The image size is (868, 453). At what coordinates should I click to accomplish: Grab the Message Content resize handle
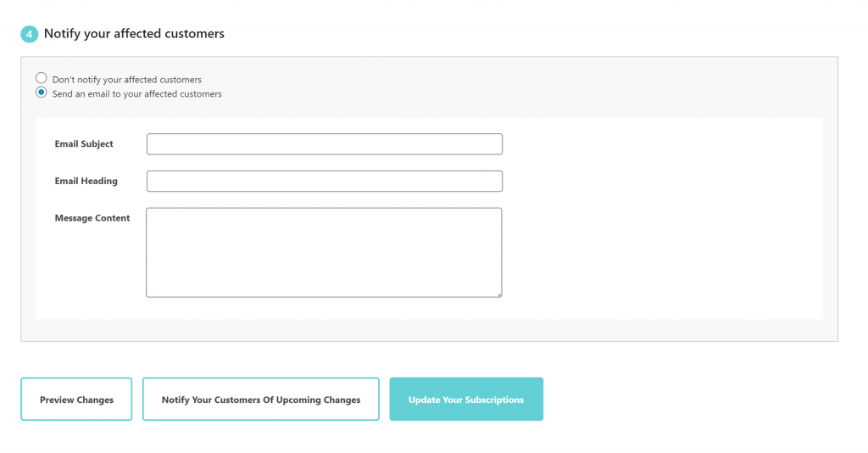pos(498,294)
